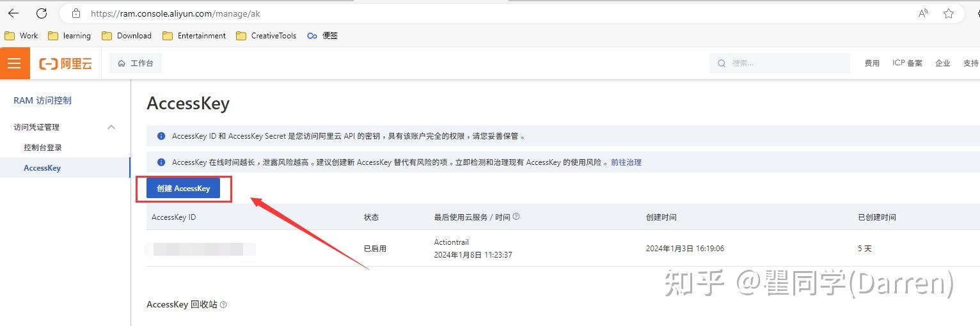Open 企业 in the top menu

coord(942,63)
